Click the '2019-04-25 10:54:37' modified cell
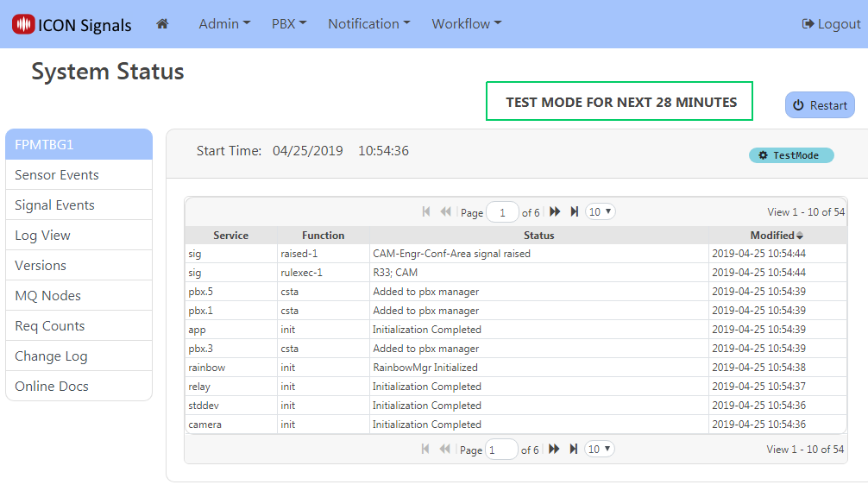 777,387
